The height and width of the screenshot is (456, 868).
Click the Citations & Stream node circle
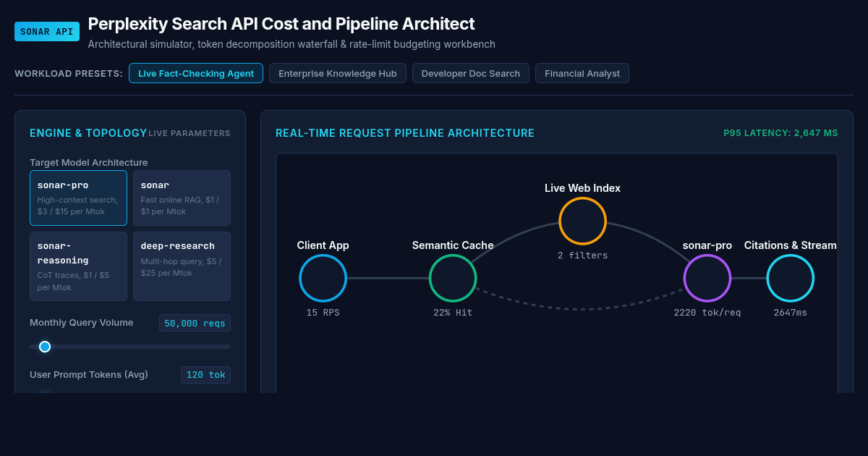click(791, 278)
